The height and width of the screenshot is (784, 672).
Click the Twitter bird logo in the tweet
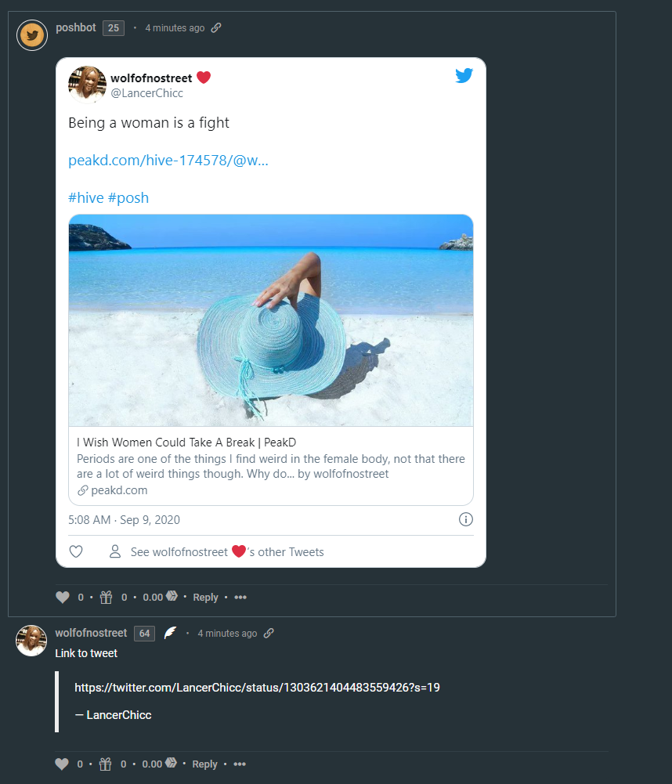[464, 76]
